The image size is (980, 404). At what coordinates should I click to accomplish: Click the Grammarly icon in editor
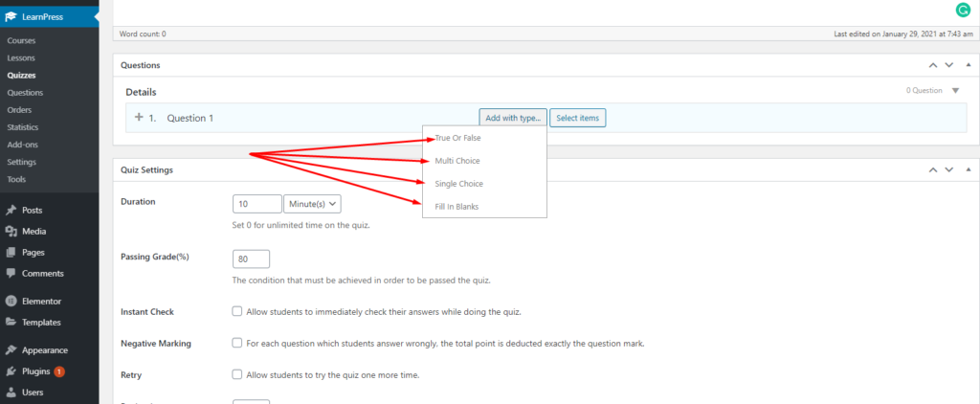(x=961, y=11)
